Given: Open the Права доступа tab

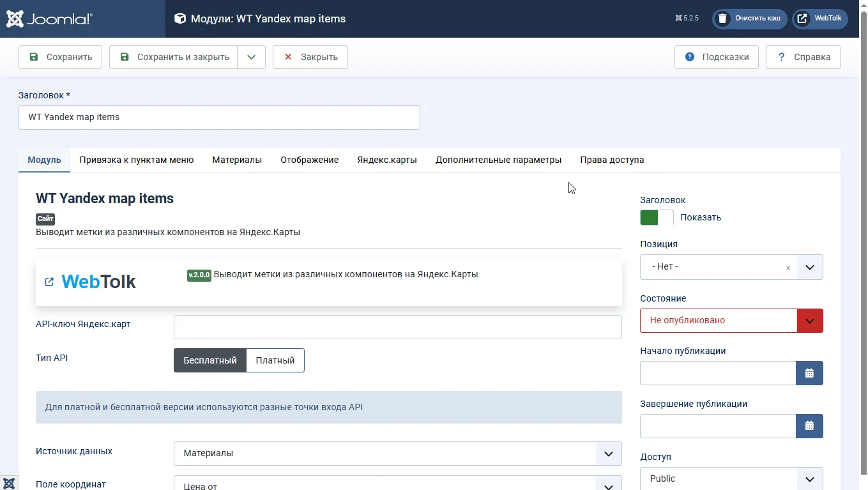Looking at the screenshot, I should (612, 160).
